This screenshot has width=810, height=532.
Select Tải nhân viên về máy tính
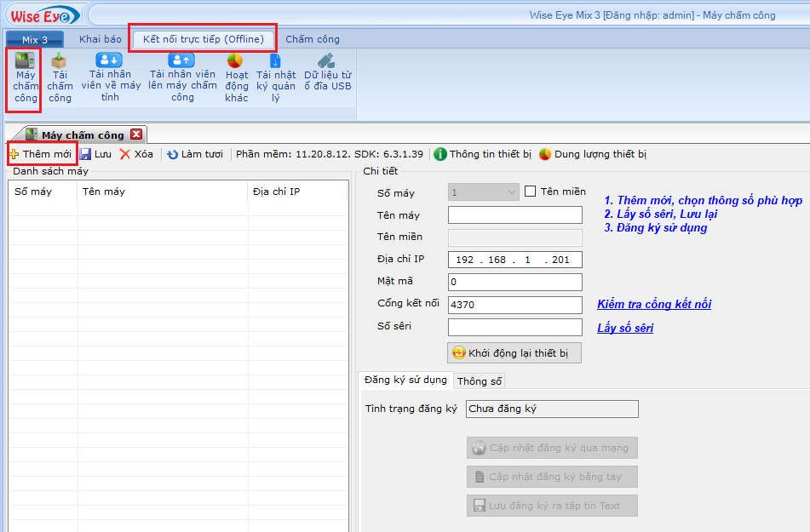(x=111, y=78)
